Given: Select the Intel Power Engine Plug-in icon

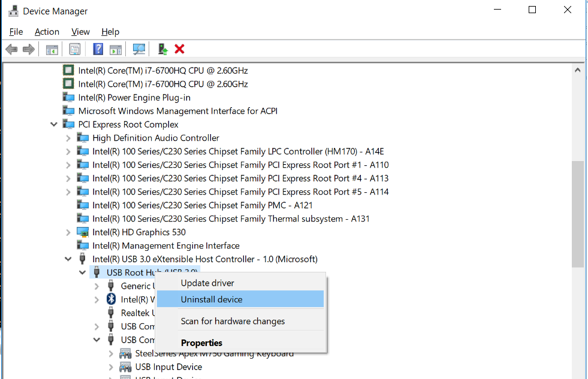Looking at the screenshot, I should 68,98.
